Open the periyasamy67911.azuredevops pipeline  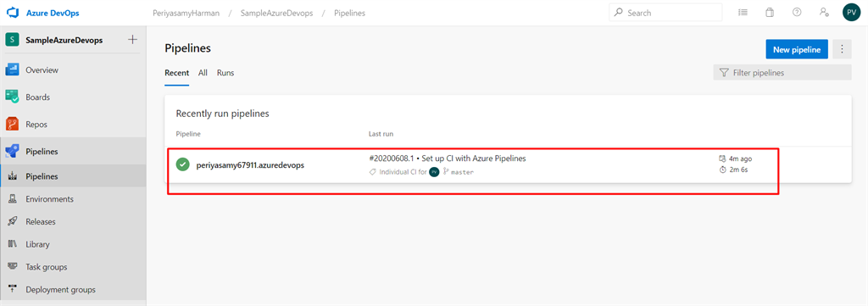coord(250,165)
